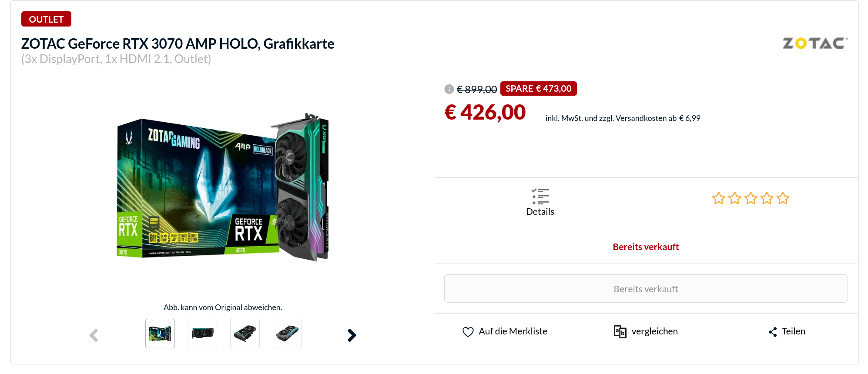Select the fifth rating star
Viewport: 868px width, 374px height.
coord(783,198)
